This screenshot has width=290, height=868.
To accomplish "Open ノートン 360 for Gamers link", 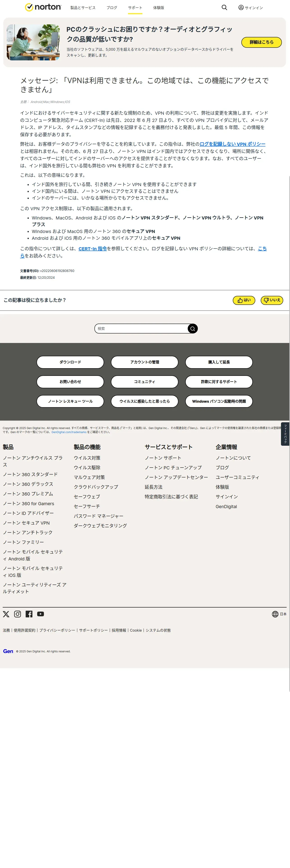I will click(29, 503).
